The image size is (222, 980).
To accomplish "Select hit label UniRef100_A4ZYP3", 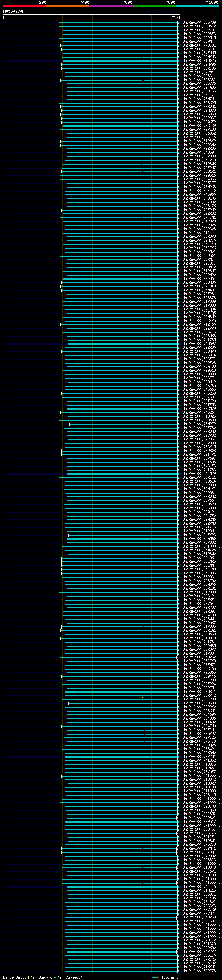I will [199, 535].
